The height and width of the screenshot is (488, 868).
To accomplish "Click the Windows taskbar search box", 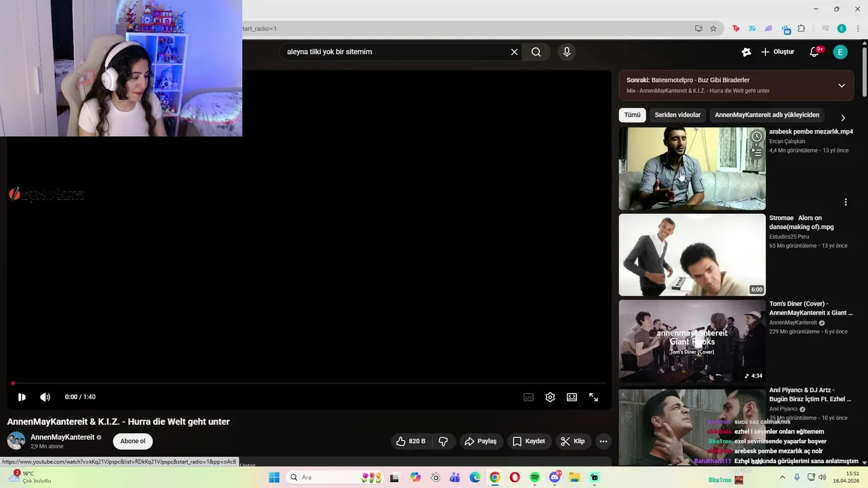I will tap(335, 478).
